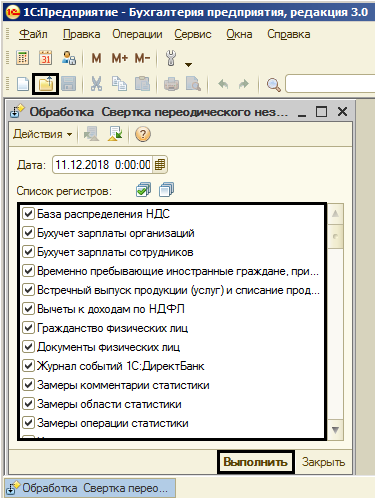Viewport: 375px width, 498px height.
Task: Open the Операции menu
Action: (137, 34)
